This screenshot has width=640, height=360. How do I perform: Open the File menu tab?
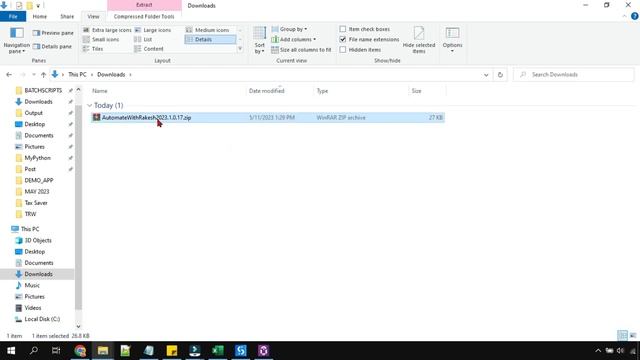(13, 16)
